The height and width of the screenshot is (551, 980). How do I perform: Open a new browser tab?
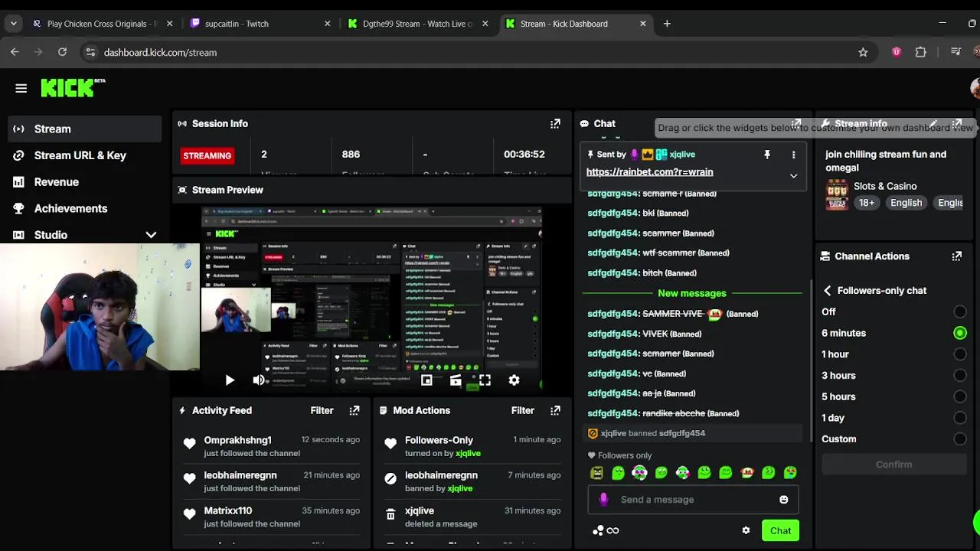(667, 24)
